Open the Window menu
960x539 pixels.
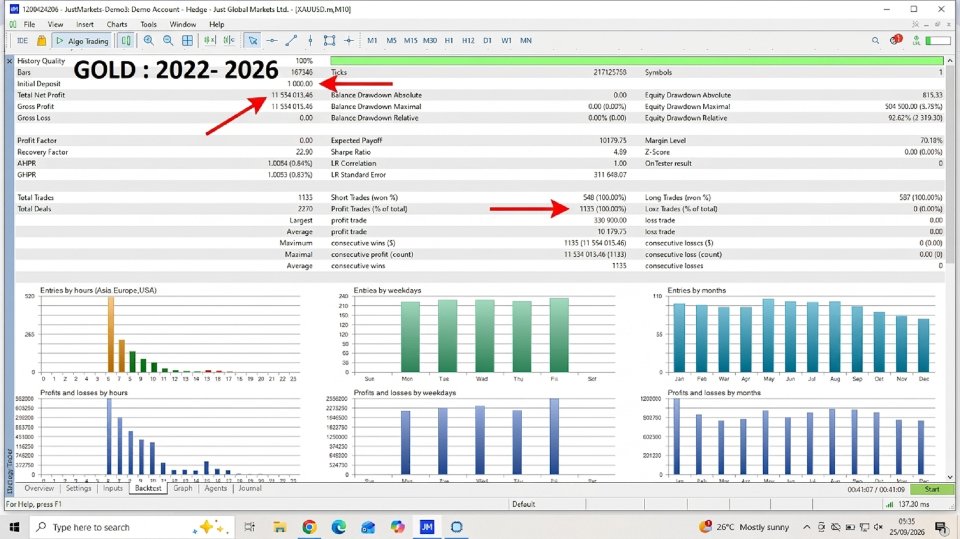(x=182, y=24)
